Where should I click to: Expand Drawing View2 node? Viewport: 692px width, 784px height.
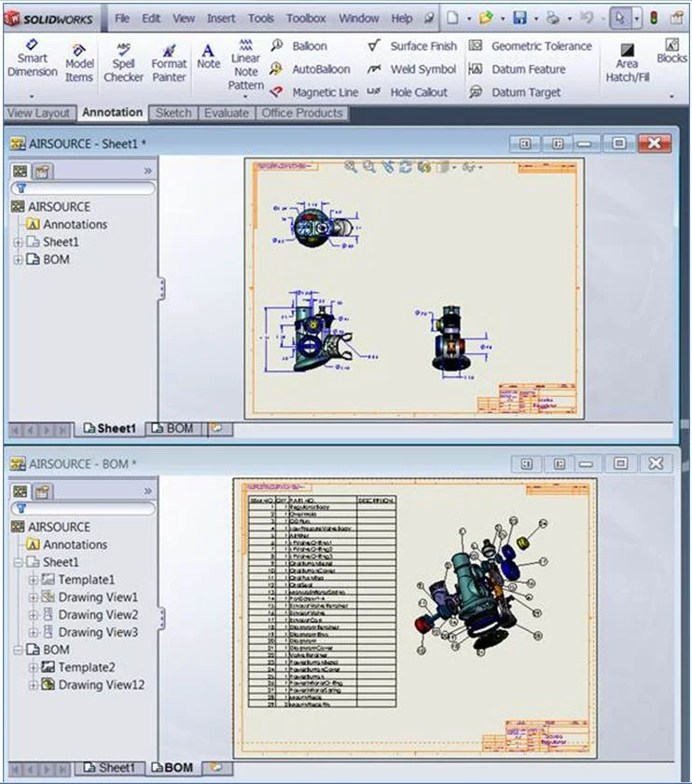[33, 615]
